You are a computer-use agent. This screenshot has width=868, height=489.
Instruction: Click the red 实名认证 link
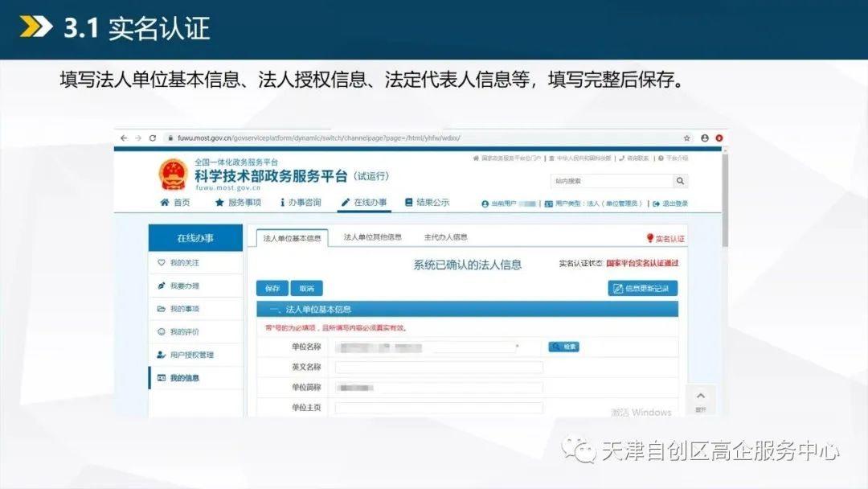665,239
